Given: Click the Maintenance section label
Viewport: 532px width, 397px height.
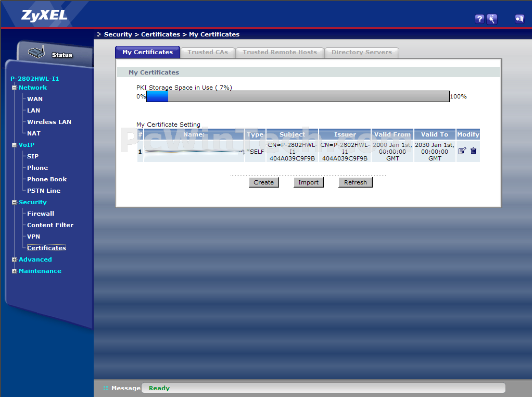Looking at the screenshot, I should (x=40, y=271).
